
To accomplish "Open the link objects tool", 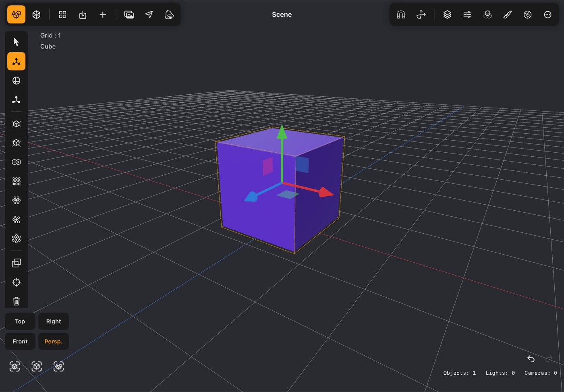I will click(16, 162).
